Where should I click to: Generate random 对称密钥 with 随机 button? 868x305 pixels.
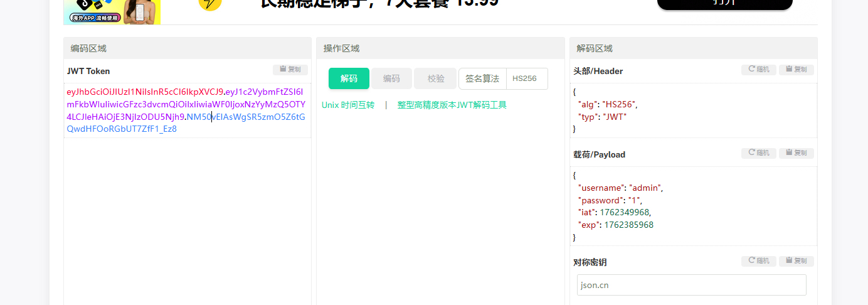[759, 261]
